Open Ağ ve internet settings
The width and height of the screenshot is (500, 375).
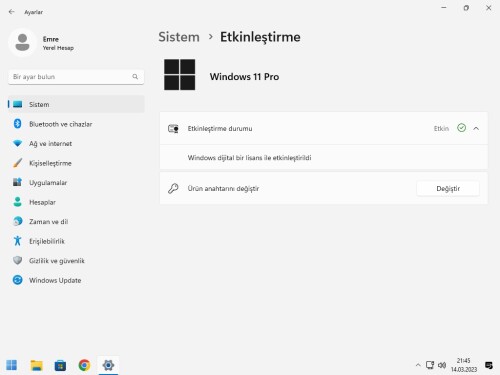[76, 144]
